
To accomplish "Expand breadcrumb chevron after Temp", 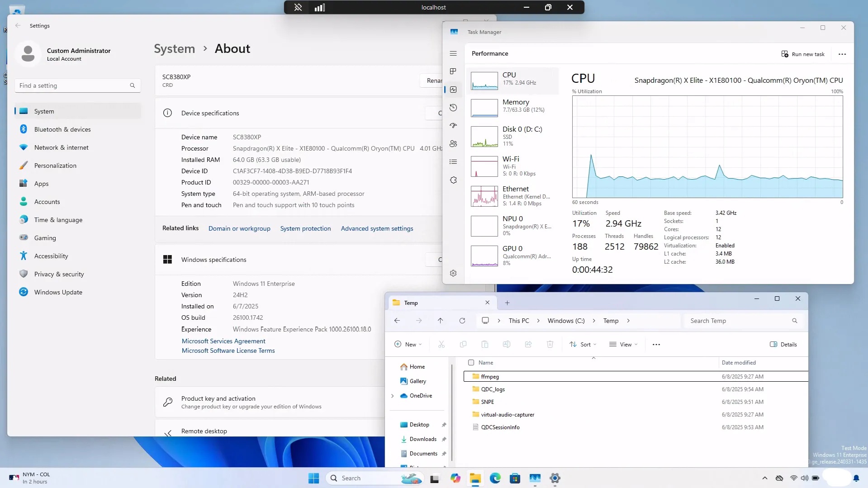I will (x=628, y=321).
